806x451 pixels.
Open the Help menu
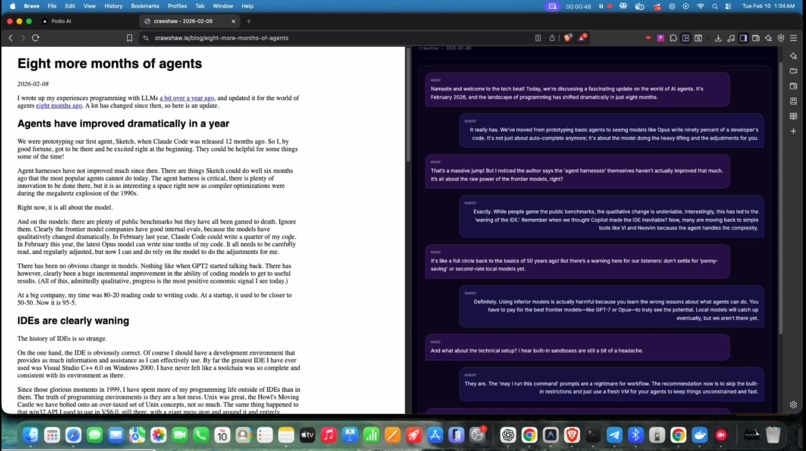point(247,6)
